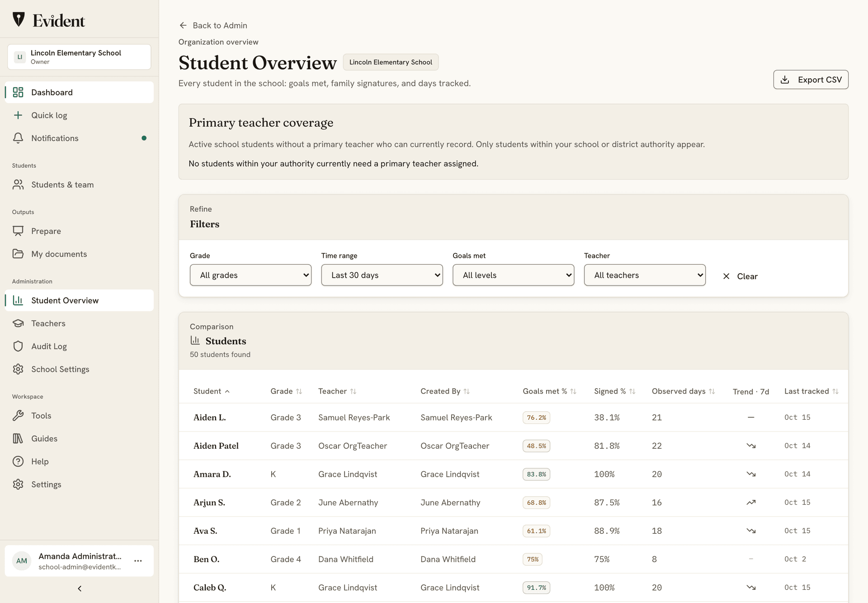868x603 pixels.
Task: Click the School Settings gear icon
Action: click(18, 369)
